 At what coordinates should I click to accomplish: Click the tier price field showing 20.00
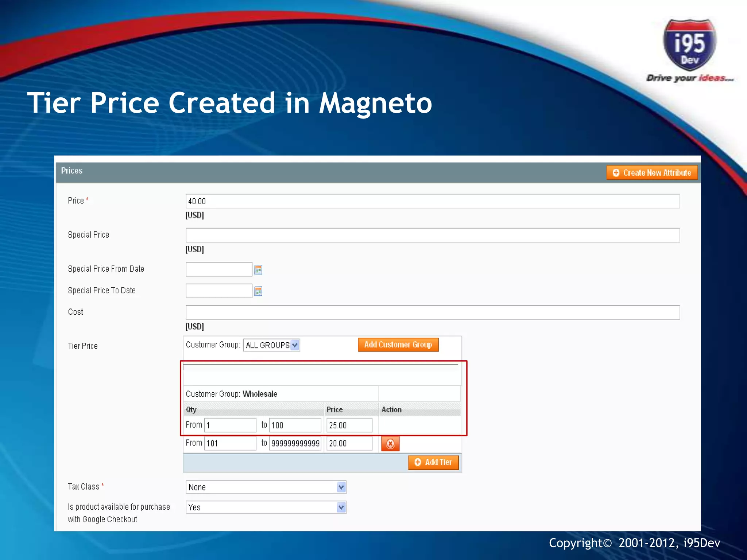(349, 443)
